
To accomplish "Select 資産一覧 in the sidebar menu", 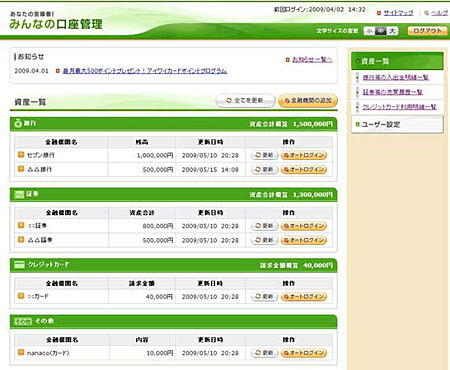I will (397, 61).
